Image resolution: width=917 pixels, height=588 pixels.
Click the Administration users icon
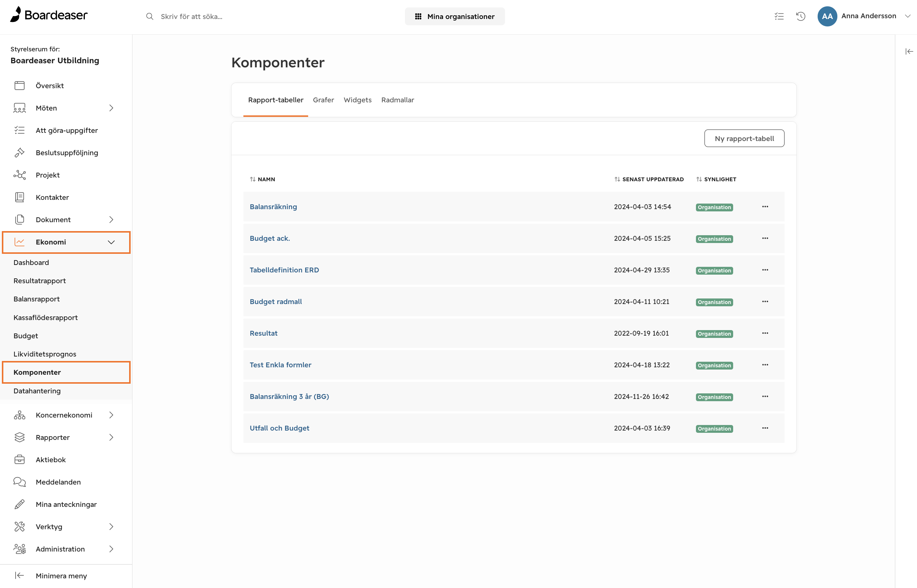(x=19, y=549)
